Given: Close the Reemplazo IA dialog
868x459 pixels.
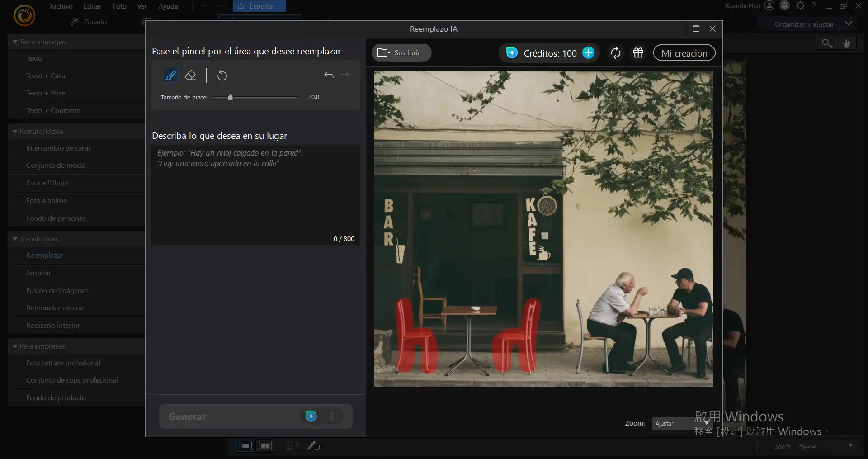Looking at the screenshot, I should click(x=712, y=28).
